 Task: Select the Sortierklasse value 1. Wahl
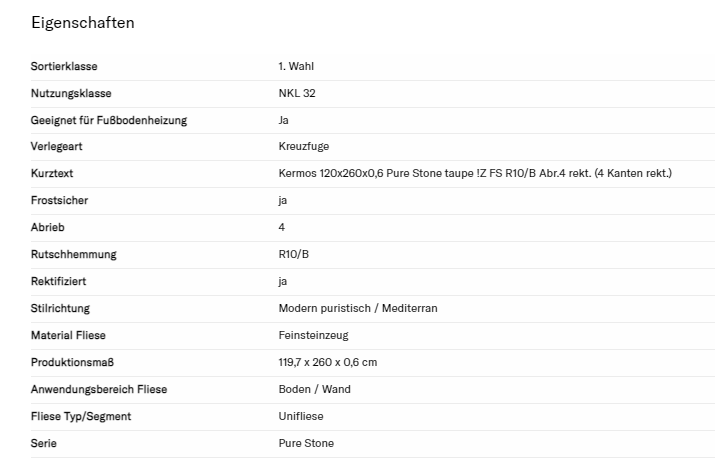(x=296, y=67)
